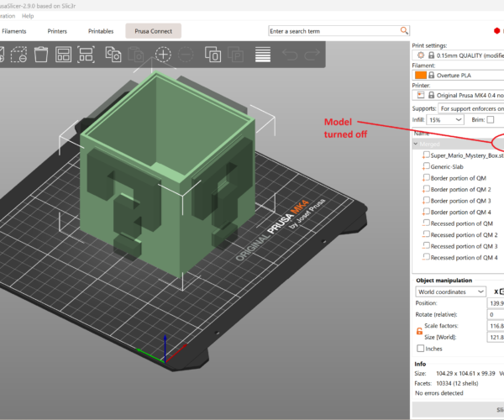Viewport: 504px width, 420px height.
Task: Click the 'No errors detected' text
Action: click(438, 393)
